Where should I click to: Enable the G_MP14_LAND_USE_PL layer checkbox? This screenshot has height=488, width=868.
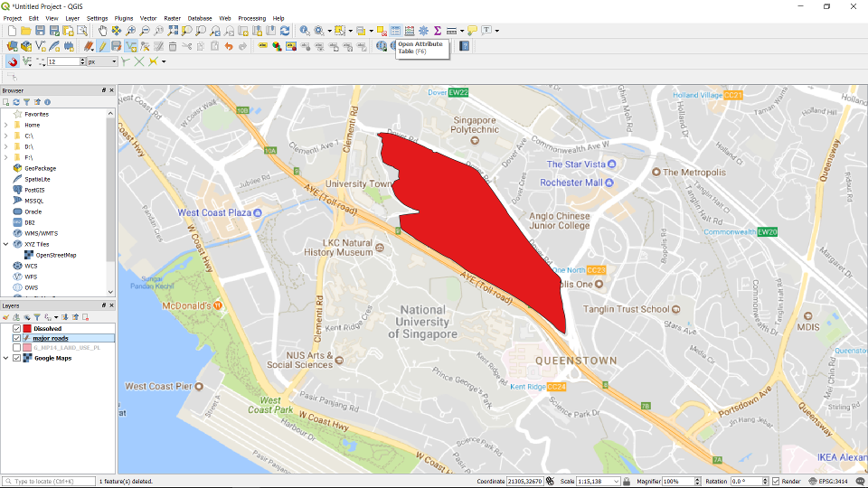(x=16, y=348)
